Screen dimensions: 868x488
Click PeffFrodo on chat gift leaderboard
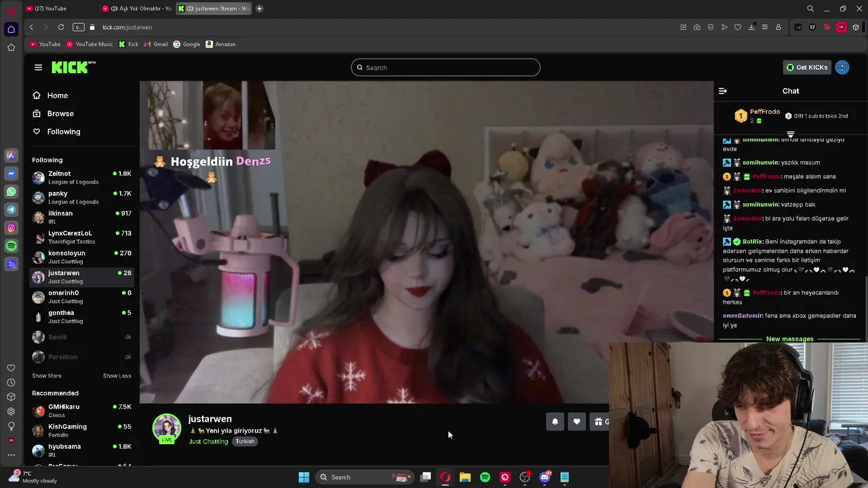point(765,112)
